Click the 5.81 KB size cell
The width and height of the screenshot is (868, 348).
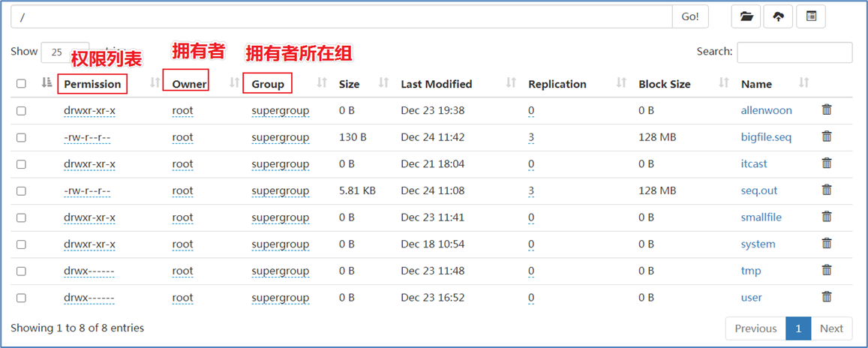[x=358, y=190]
